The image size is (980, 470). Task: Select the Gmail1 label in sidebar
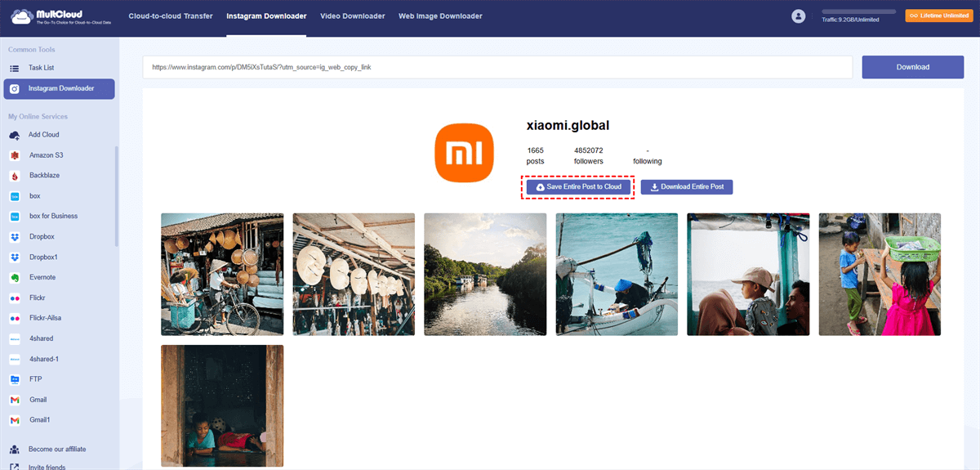click(40, 420)
